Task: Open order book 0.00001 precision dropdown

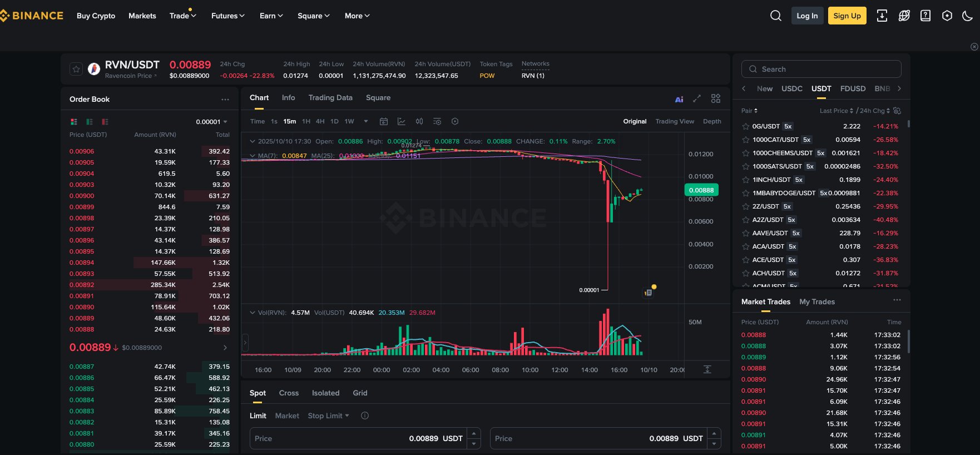Action: [212, 122]
